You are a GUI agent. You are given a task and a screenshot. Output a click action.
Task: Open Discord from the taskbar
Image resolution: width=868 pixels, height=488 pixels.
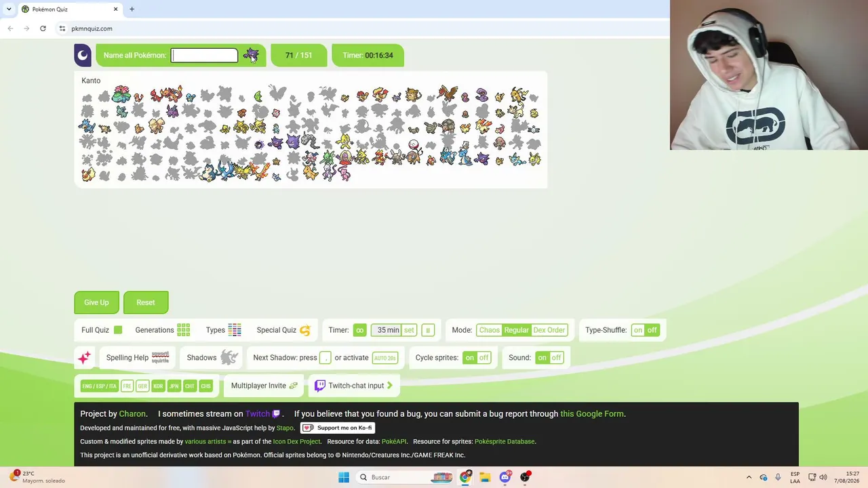point(505,477)
